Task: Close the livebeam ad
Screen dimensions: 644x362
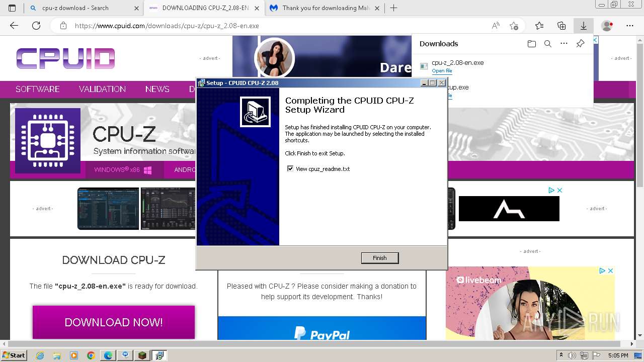Action: pos(610,270)
